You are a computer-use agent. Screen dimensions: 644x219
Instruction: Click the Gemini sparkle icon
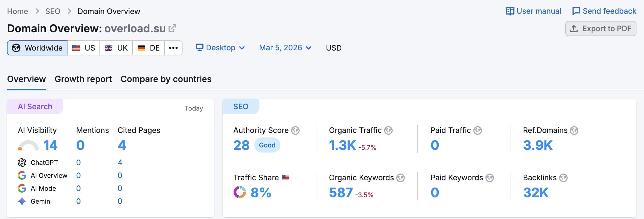[x=22, y=201]
